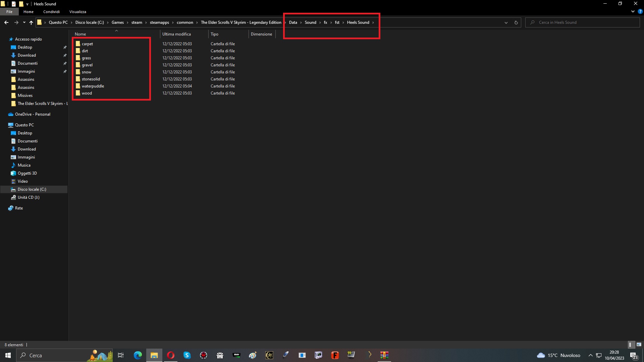The width and height of the screenshot is (644, 362).
Task: Click the 8 elementi status bar text
Action: (14, 345)
